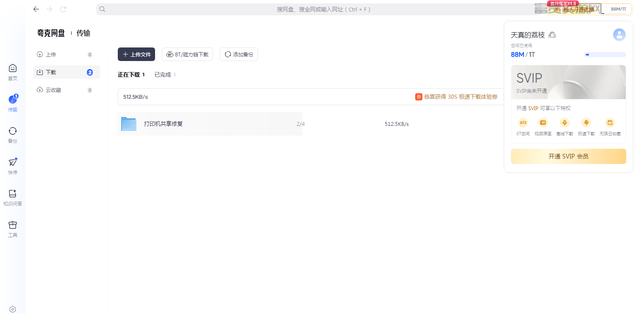The image size is (644, 314).
Task: Click the browser back arrow
Action: (36, 9)
